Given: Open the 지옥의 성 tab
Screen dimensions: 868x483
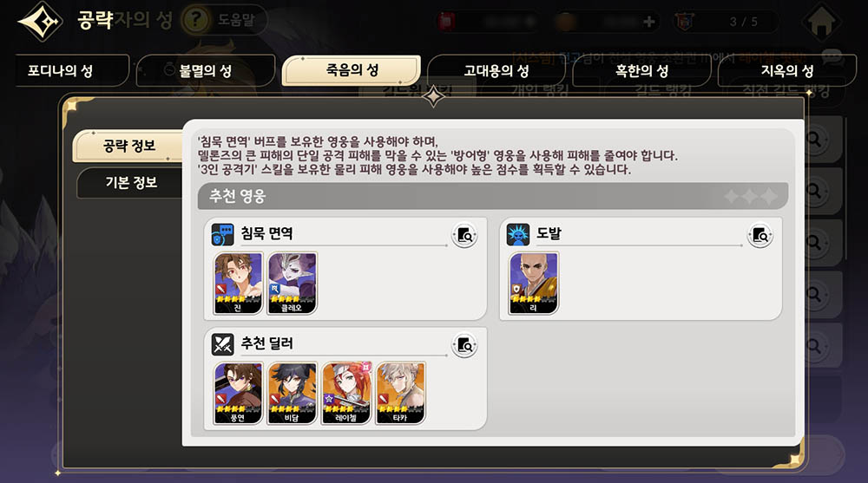Looking at the screenshot, I should 786,71.
